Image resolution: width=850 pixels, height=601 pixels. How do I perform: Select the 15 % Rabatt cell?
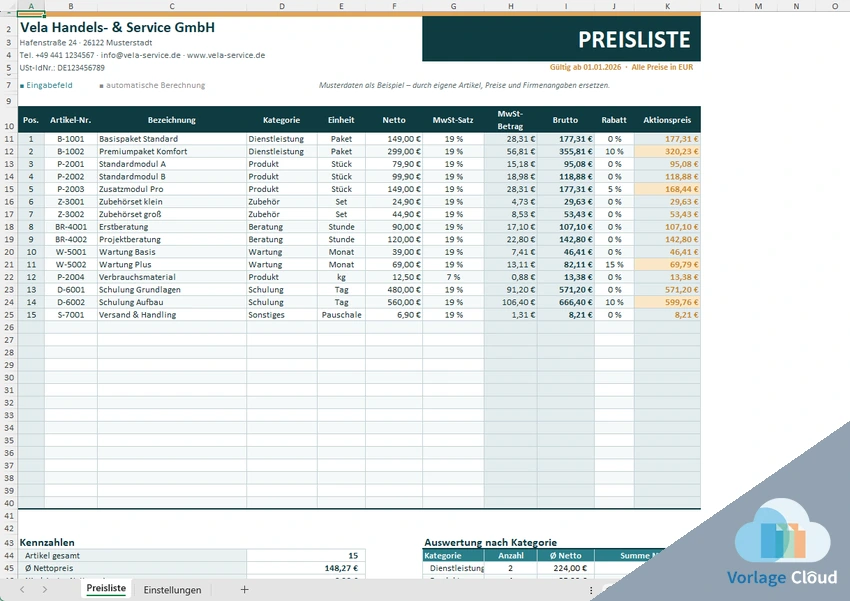(614, 264)
